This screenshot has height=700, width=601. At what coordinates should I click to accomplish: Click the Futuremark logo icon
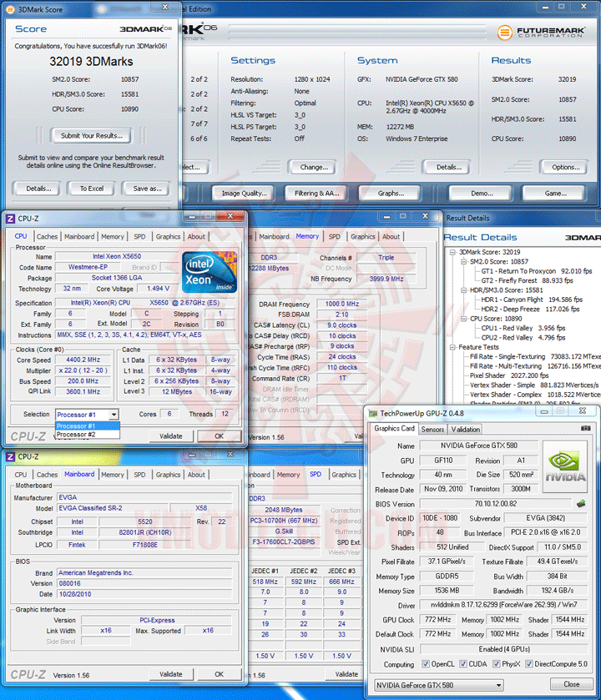(504, 33)
